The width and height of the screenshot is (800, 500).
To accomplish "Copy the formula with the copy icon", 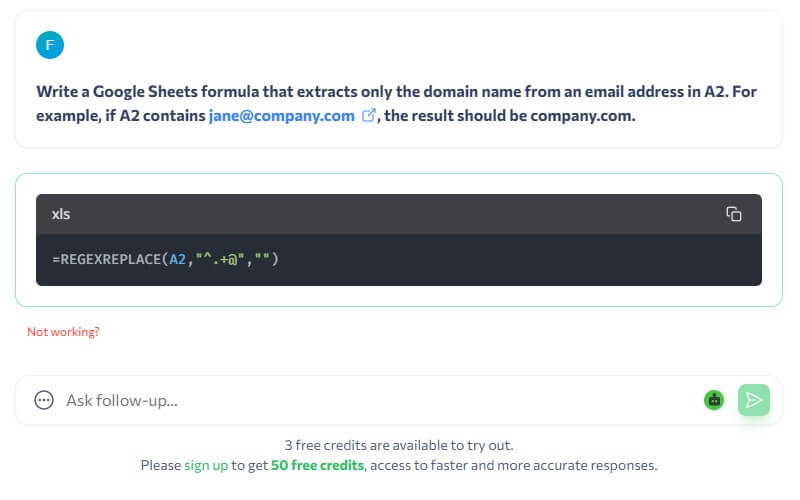I will tap(734, 214).
